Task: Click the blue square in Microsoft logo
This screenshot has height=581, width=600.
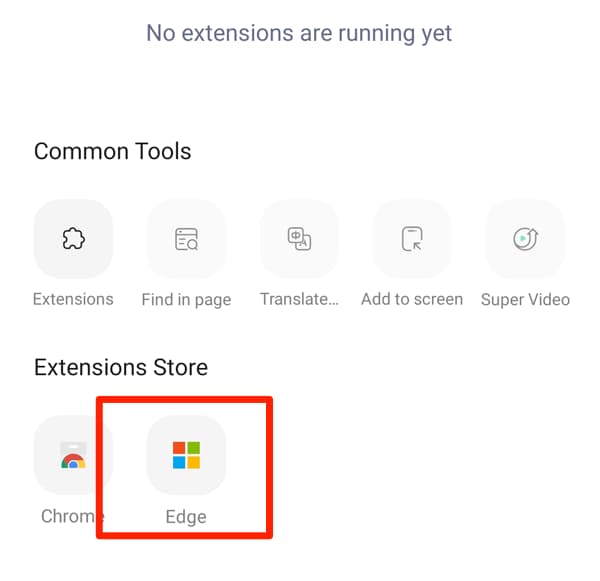Action: [179, 463]
